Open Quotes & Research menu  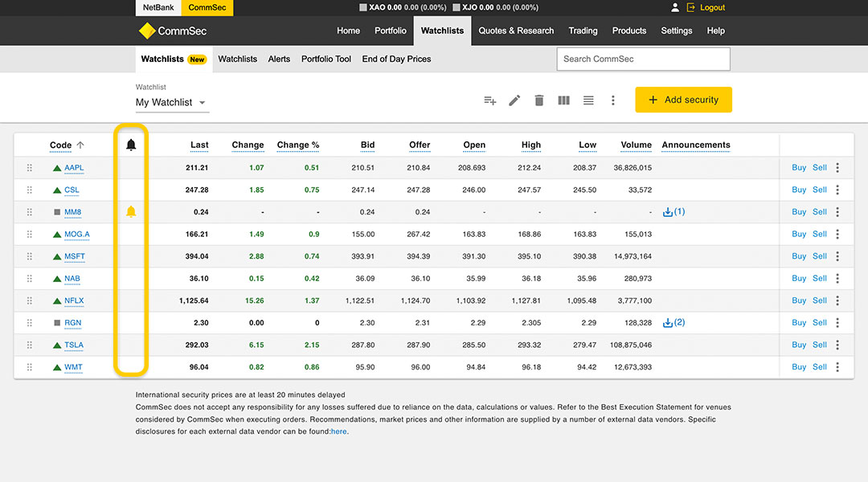click(x=516, y=31)
